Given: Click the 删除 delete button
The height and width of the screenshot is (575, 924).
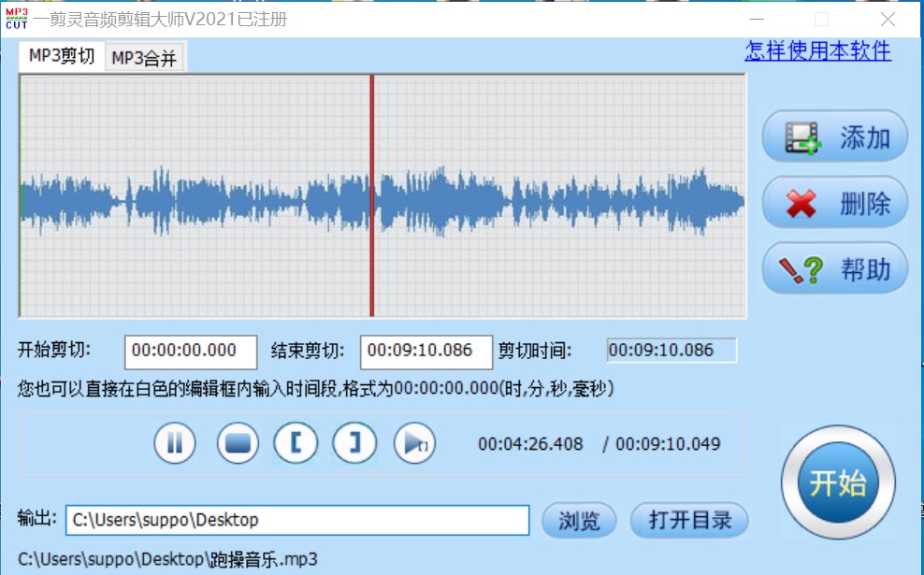Looking at the screenshot, I should [835, 203].
